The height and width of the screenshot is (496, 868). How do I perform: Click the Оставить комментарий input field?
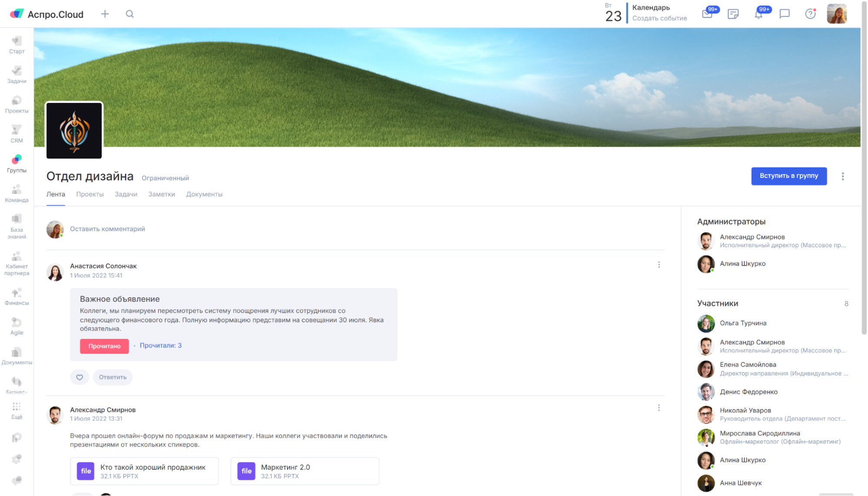[108, 229]
